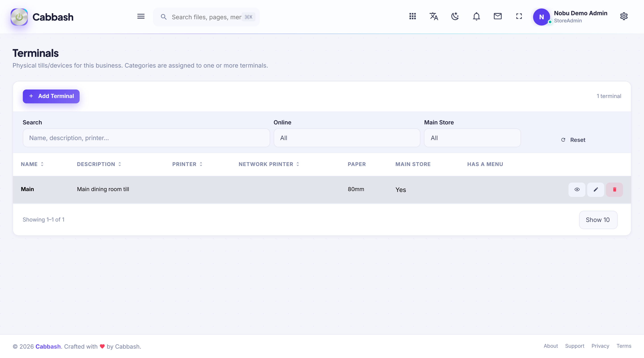Edit the Main terminal
644x358 pixels.
tap(595, 189)
